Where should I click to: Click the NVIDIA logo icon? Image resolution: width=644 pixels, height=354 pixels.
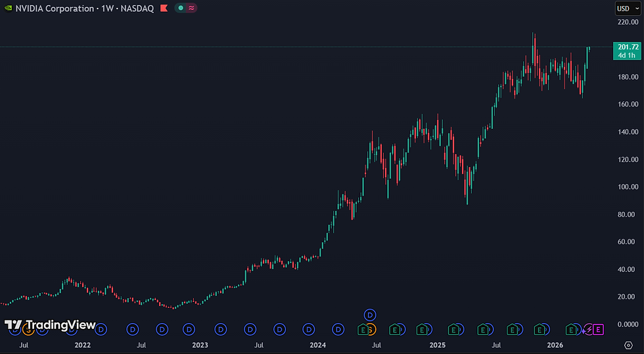click(x=8, y=8)
